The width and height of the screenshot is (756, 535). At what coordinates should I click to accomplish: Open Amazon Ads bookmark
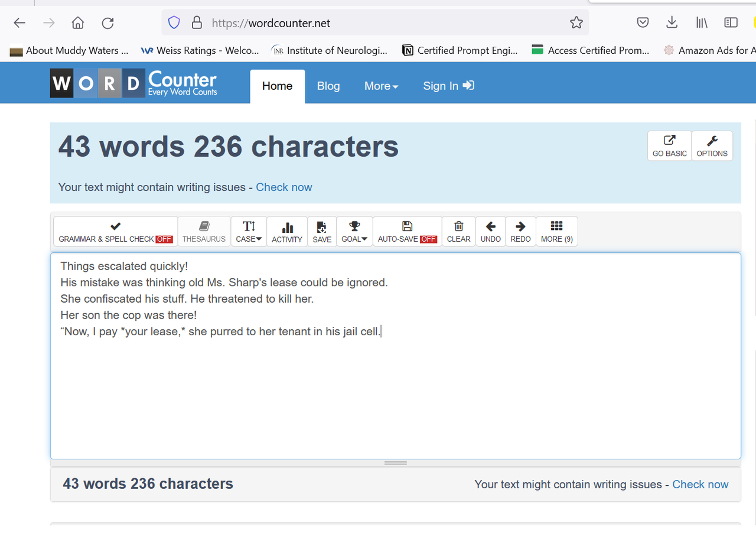point(709,50)
